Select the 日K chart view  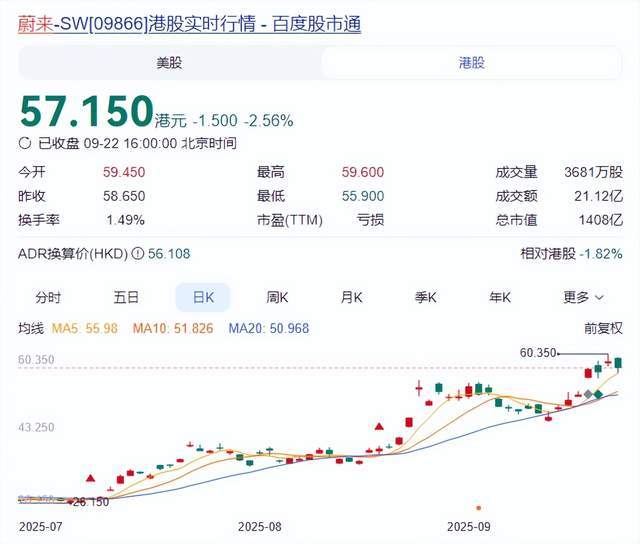pos(203,297)
